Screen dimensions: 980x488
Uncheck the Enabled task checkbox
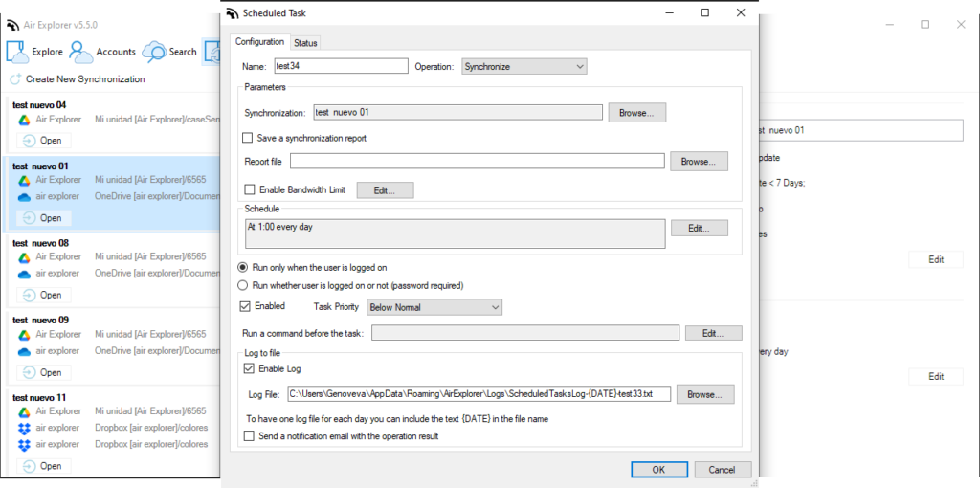click(x=245, y=306)
